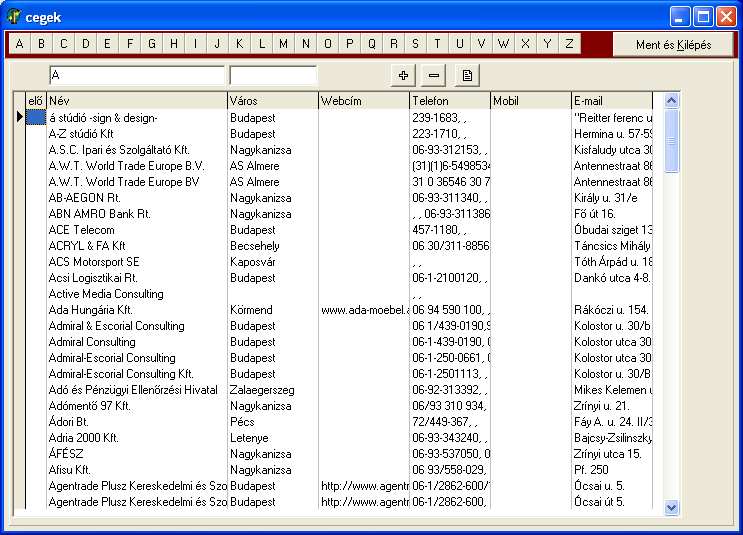743x535 pixels.
Task: Click the vertical scrollbar thumb
Action: coord(671,141)
